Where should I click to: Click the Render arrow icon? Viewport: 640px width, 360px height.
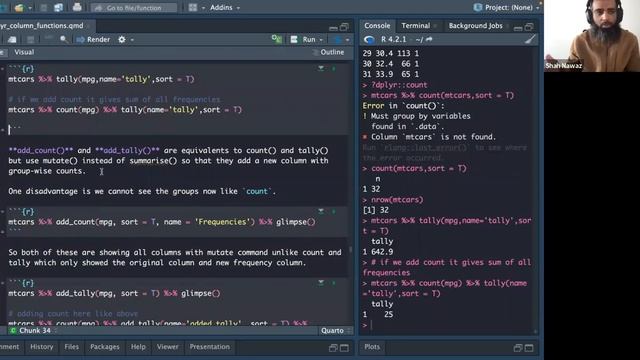pos(80,40)
